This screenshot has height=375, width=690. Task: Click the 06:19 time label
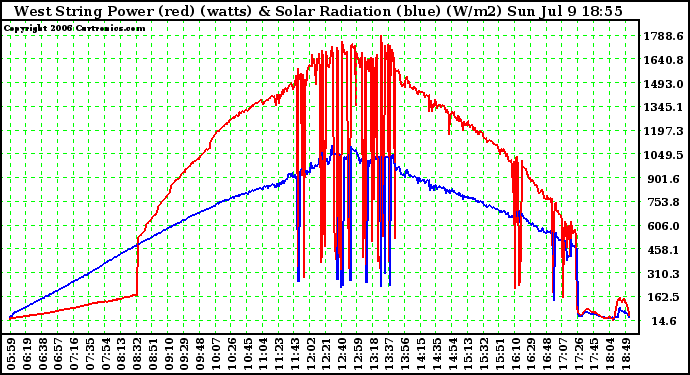point(27,354)
